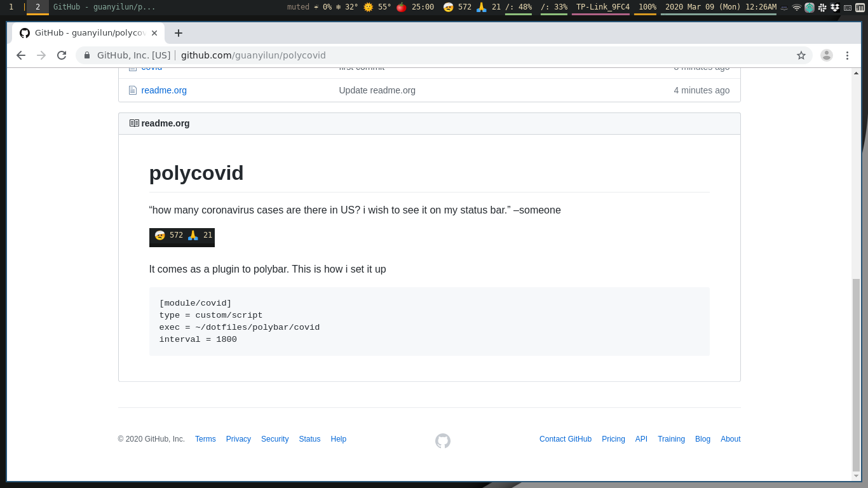The image size is (868, 488).
Task: Open the Pricing footer link
Action: (x=613, y=439)
